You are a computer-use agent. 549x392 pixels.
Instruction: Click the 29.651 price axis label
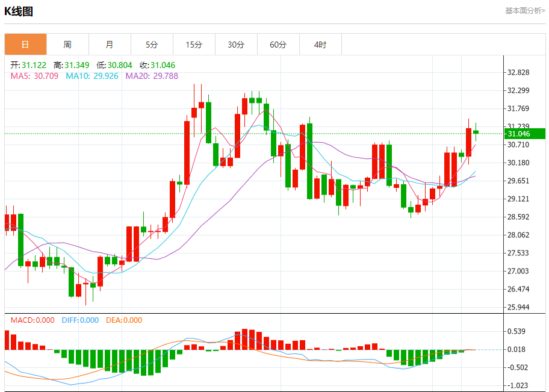[x=518, y=181]
